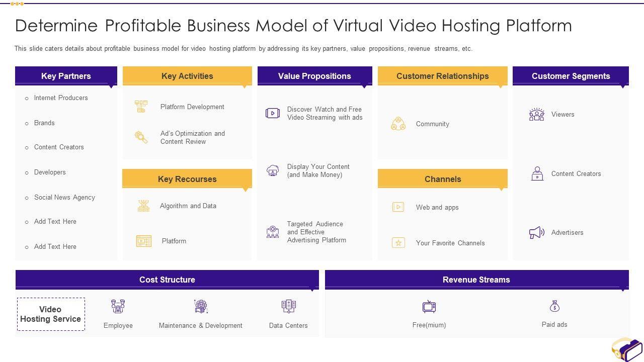Click the Customer Segments header

pyautogui.click(x=571, y=76)
